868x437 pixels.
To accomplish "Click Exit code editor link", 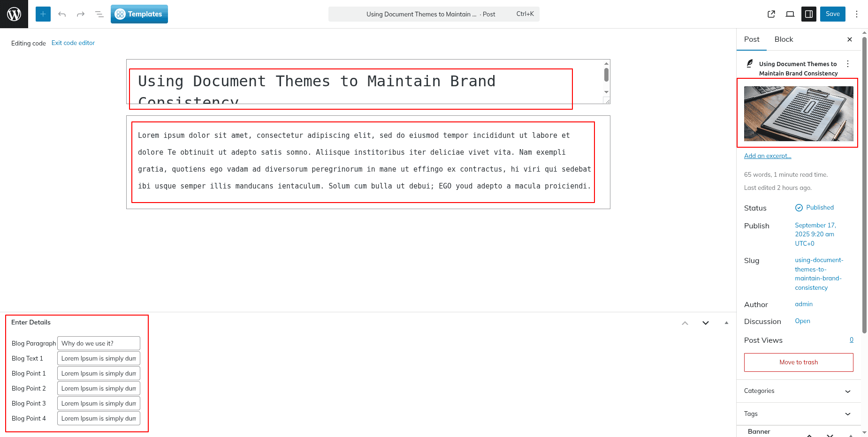I will pyautogui.click(x=73, y=43).
